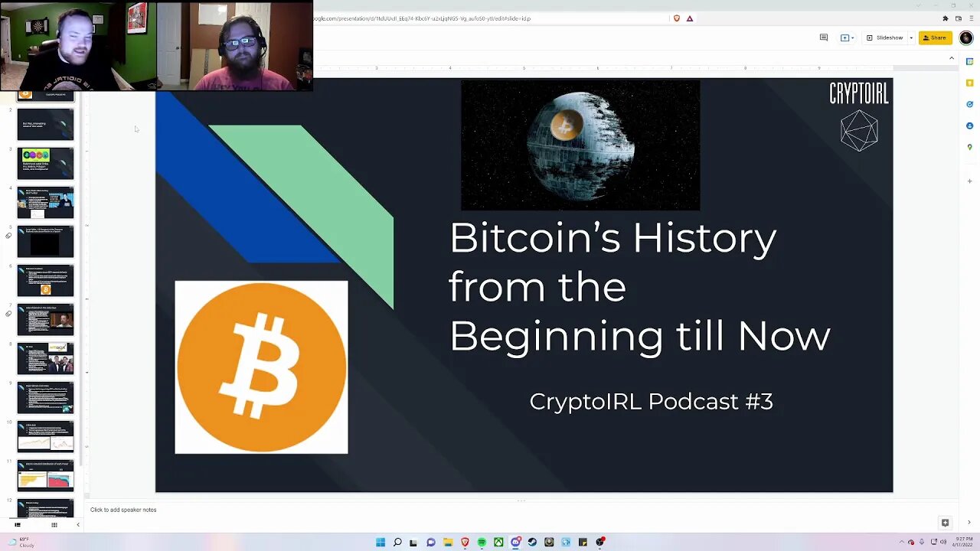Screen dimensions: 980x551
Task: Open the comment history icon
Action: [x=824, y=37]
